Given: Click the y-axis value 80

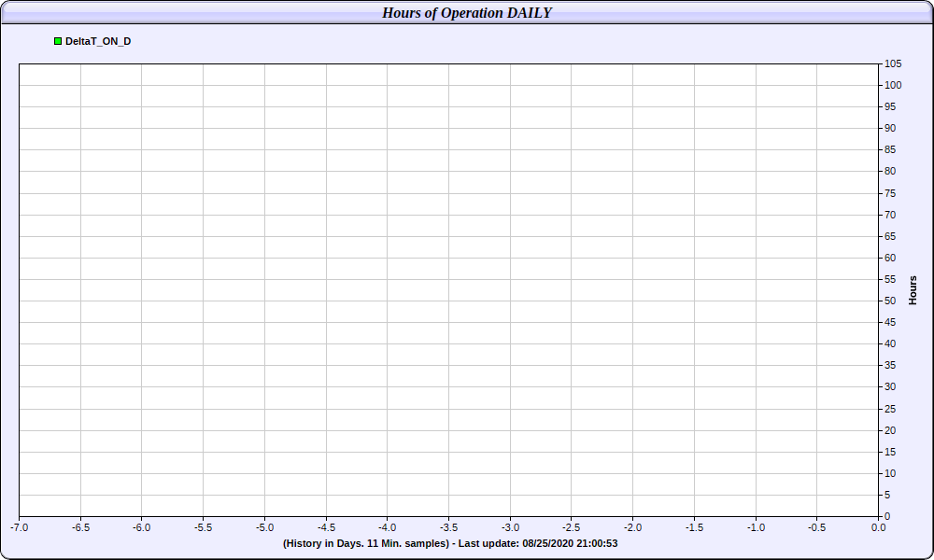Looking at the screenshot, I should [890, 171].
